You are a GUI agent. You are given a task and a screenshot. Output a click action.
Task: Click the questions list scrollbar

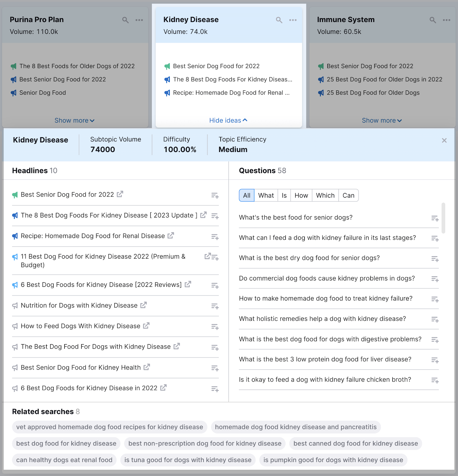point(443,218)
